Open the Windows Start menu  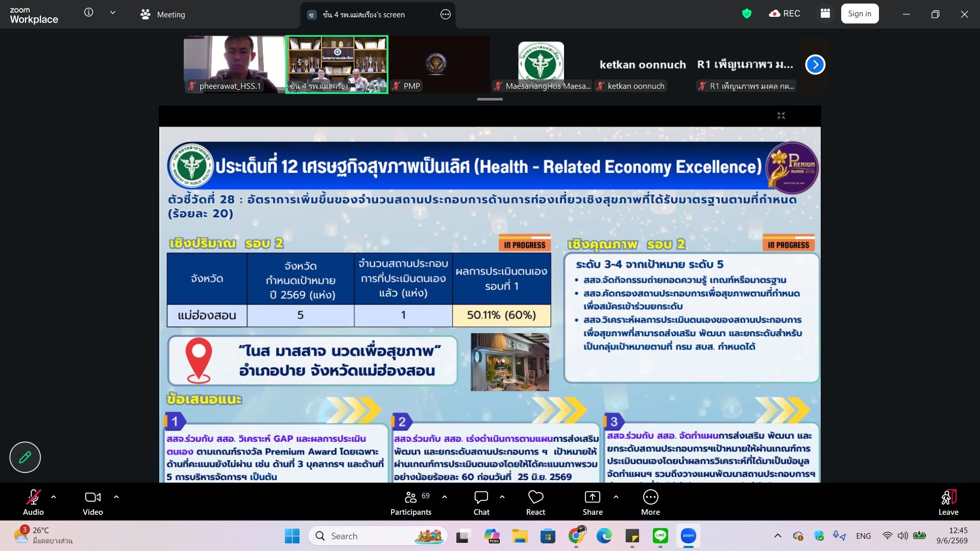point(292,536)
